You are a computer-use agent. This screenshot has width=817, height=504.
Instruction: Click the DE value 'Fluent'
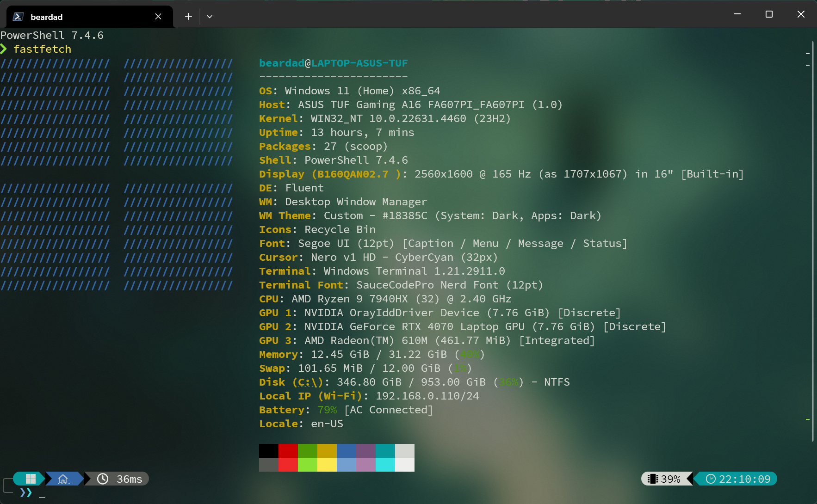(304, 188)
